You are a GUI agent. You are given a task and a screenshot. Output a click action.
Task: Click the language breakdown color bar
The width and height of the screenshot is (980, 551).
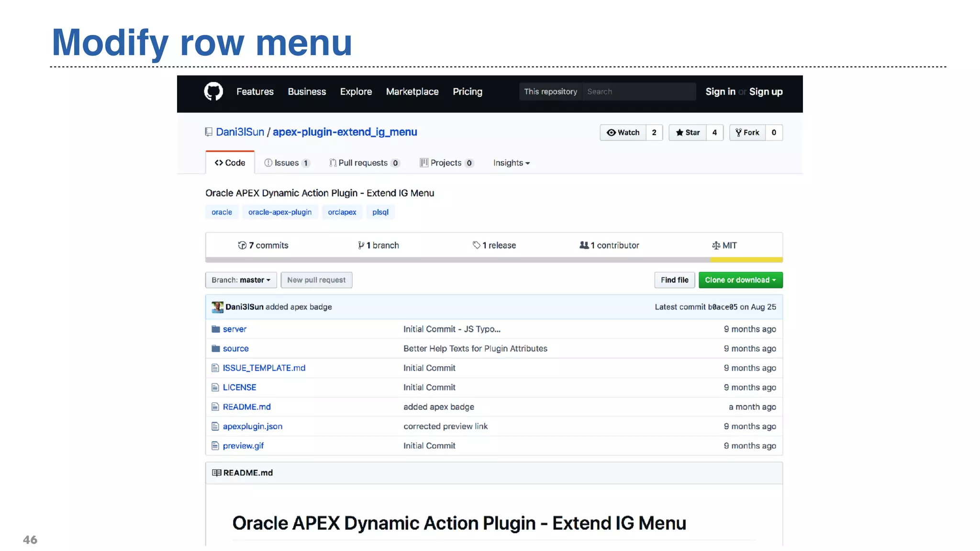pos(494,260)
